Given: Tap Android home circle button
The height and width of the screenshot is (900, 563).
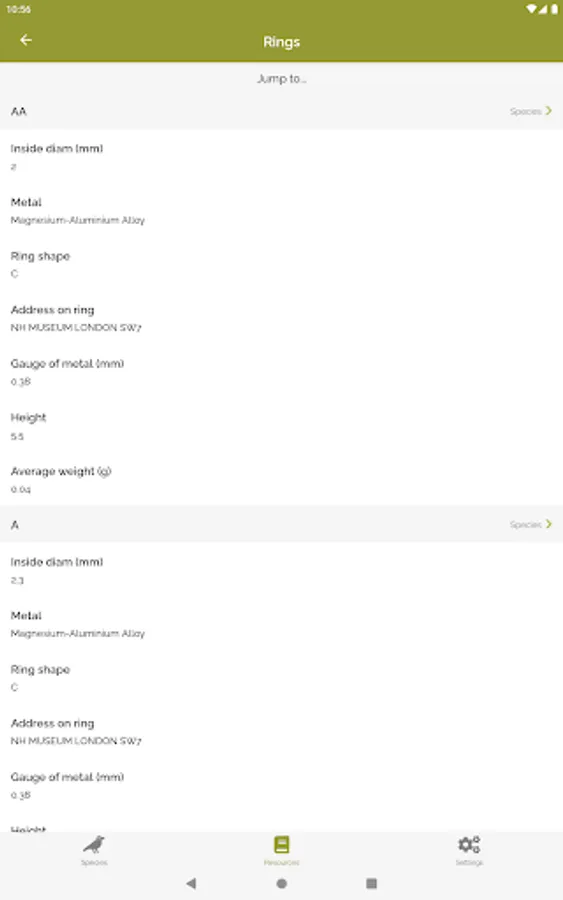Looking at the screenshot, I should (281, 883).
